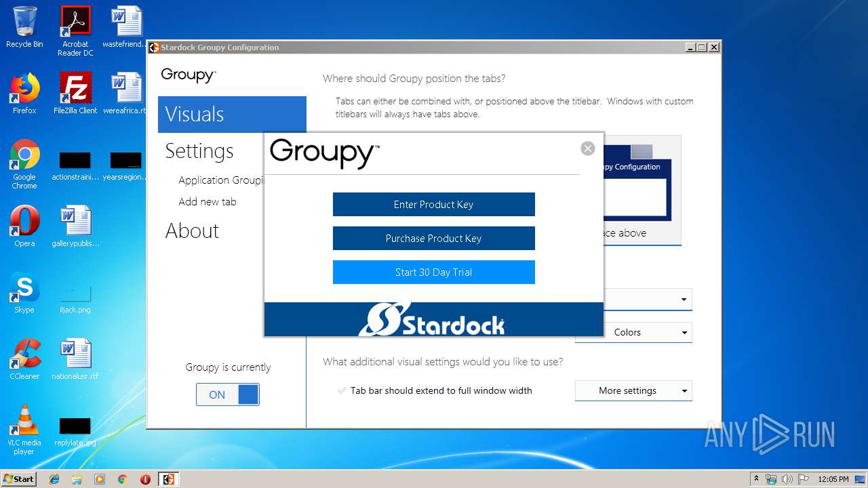The width and height of the screenshot is (868, 488).
Task: Click the Start menu button
Action: point(19,479)
